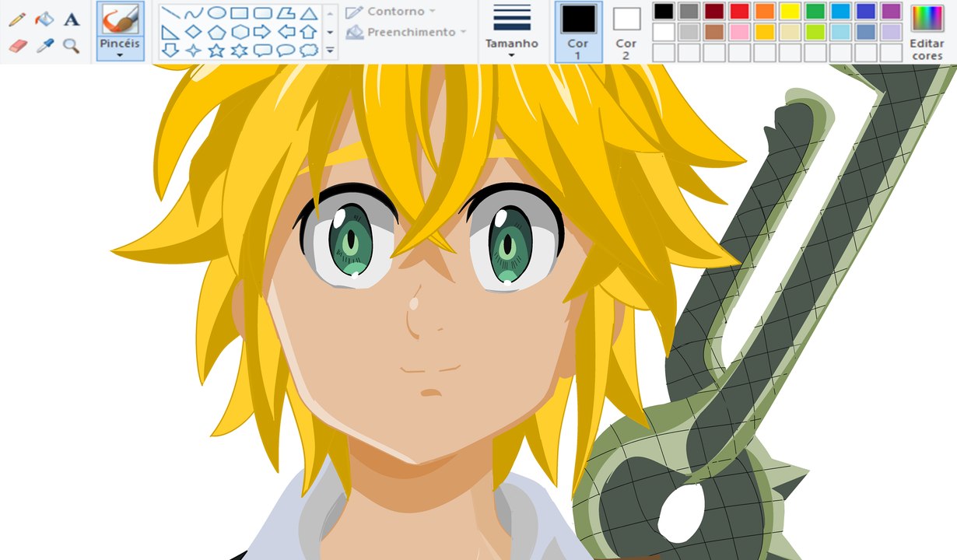The height and width of the screenshot is (560, 957).
Task: Choose the hexagon shape
Action: [240, 32]
